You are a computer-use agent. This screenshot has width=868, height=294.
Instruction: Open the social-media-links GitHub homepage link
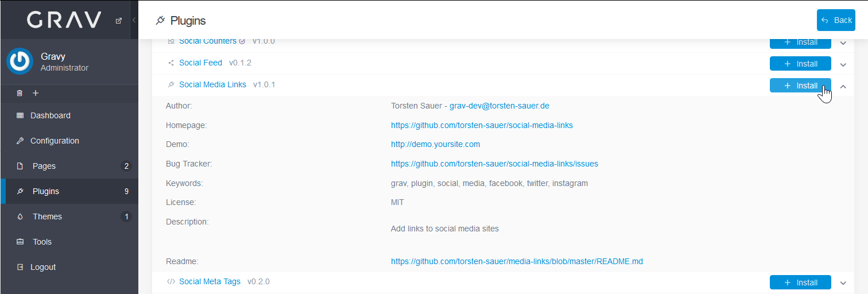482,125
